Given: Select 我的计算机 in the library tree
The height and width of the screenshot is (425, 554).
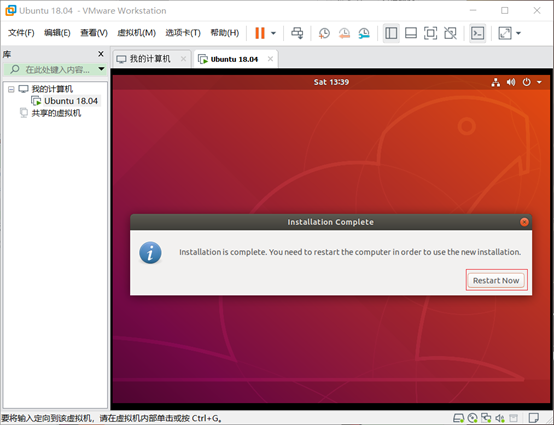Looking at the screenshot, I should [52, 89].
